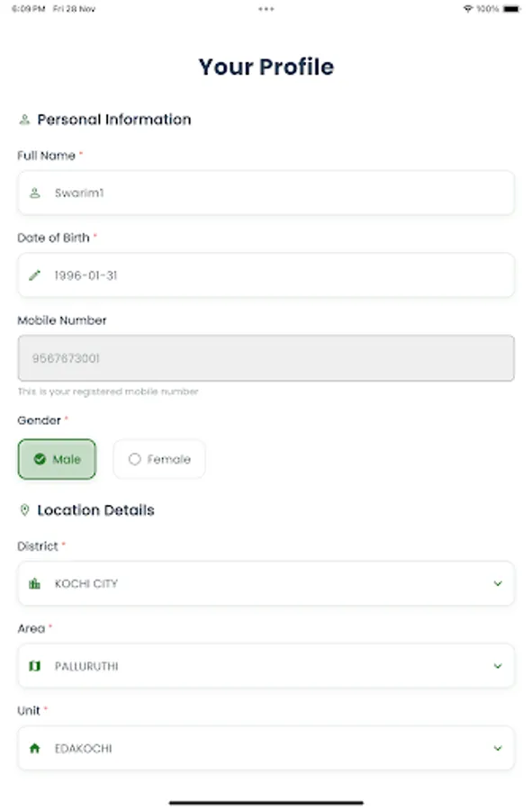Open the Unit dropdown showing EDAKOCHI
532x810 pixels.
point(266,748)
